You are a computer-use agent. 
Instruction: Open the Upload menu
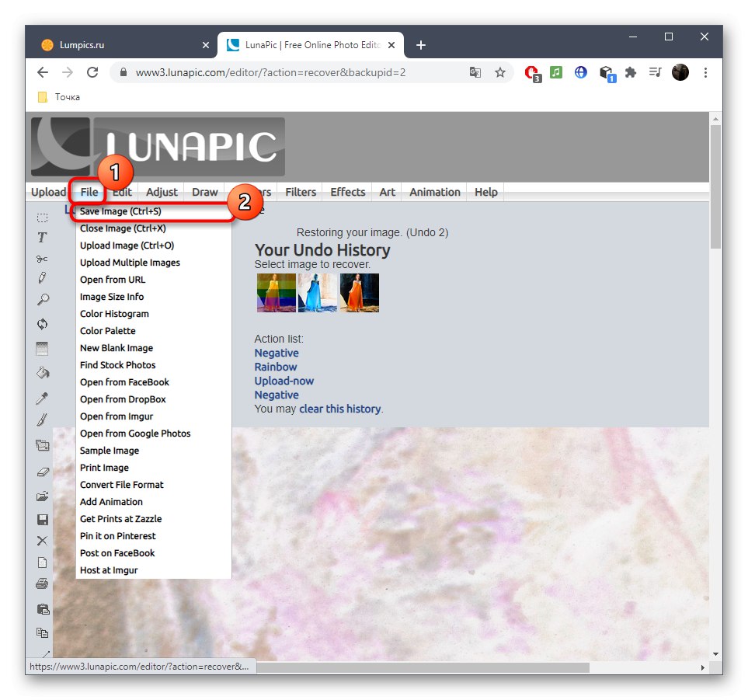[x=49, y=192]
